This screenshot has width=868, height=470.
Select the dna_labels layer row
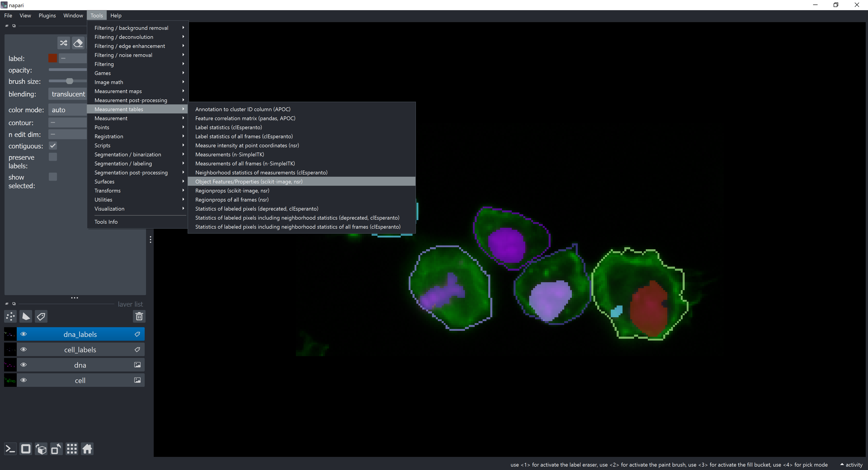point(80,334)
